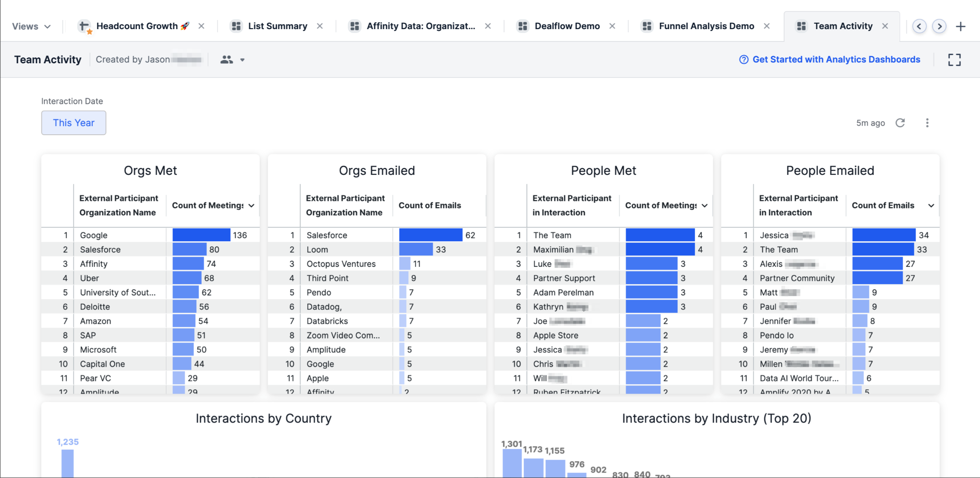Click Google's meeting count bar in Orgs Met
Image resolution: width=980 pixels, height=478 pixels.
[x=201, y=235]
